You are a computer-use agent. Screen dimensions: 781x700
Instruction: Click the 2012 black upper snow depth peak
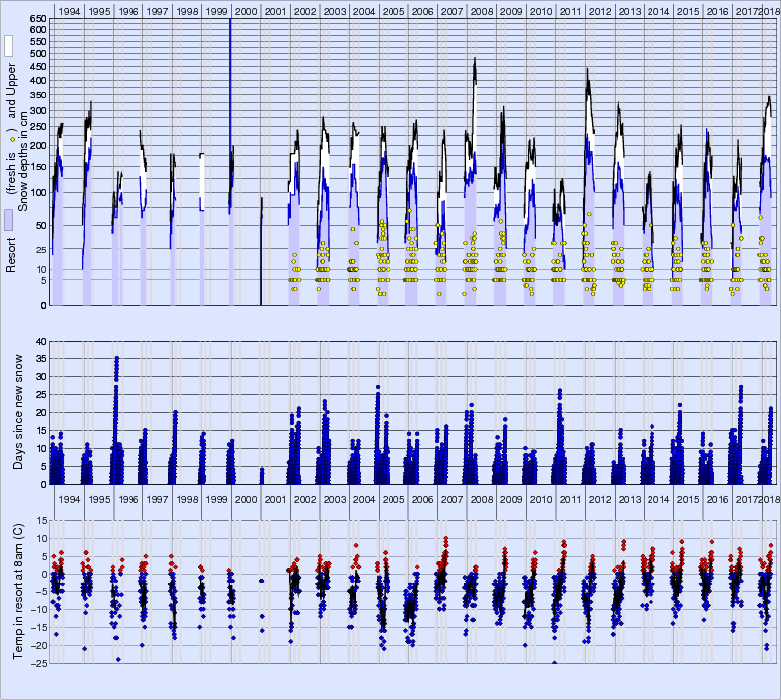[588, 70]
